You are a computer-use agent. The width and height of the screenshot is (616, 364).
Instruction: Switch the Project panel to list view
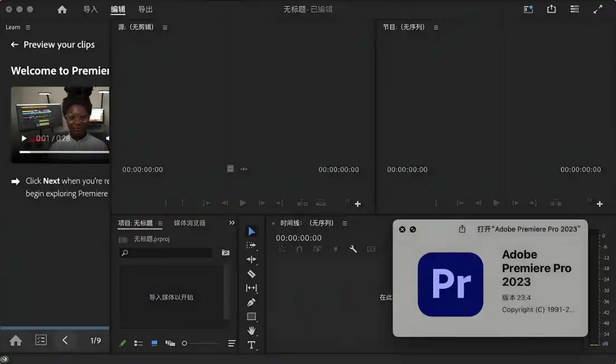(x=138, y=343)
